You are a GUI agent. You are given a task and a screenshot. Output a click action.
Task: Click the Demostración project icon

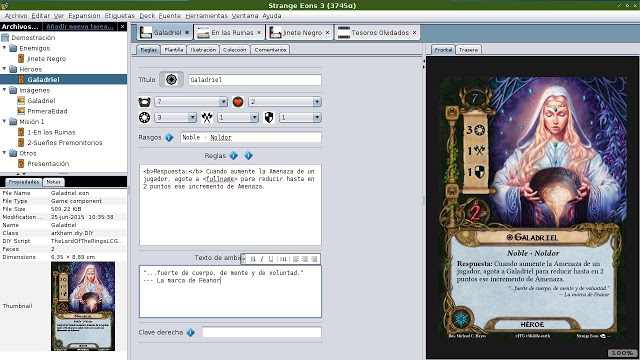5,38
